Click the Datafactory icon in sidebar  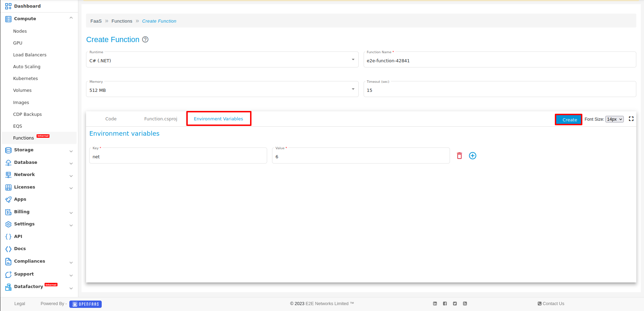pos(8,287)
